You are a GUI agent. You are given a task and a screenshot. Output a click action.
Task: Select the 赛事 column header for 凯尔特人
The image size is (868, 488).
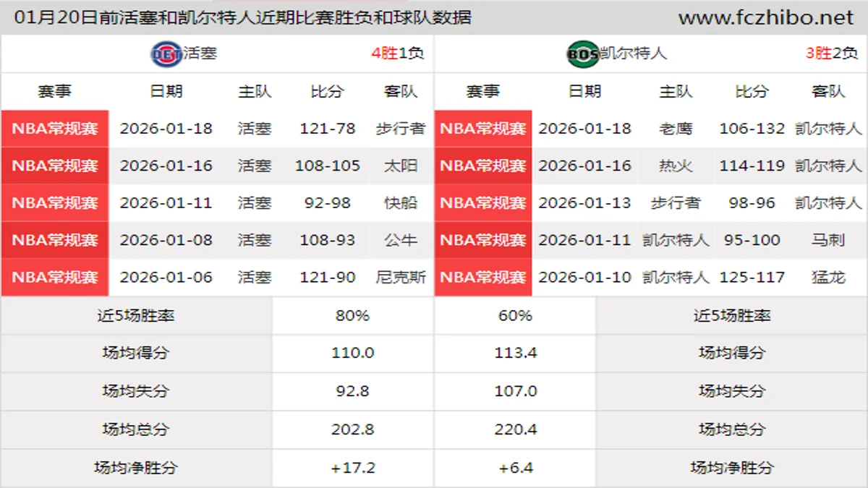[x=482, y=92]
